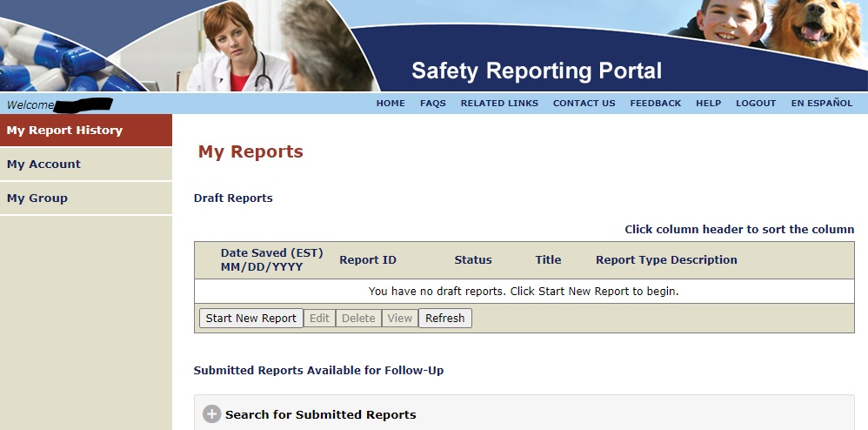
Task: Go to Related Links
Action: coord(499,103)
